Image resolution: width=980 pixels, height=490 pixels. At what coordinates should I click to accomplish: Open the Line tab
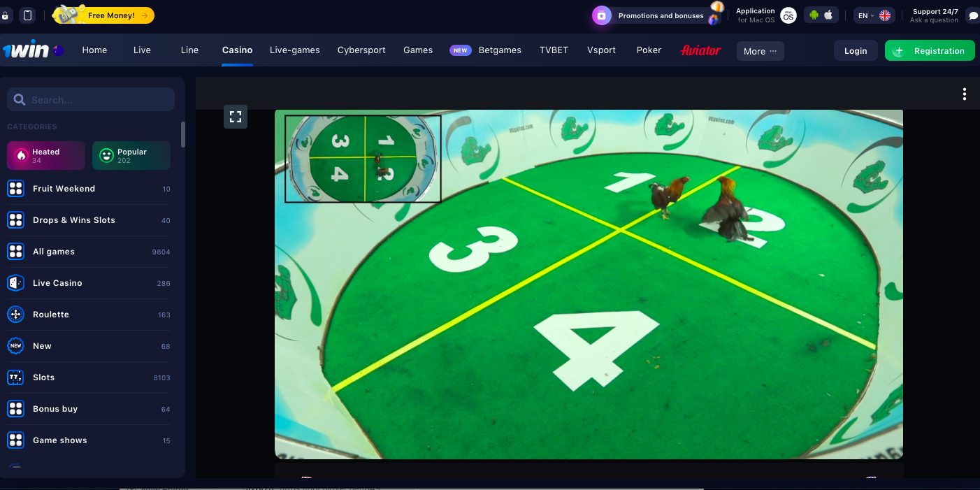point(189,50)
